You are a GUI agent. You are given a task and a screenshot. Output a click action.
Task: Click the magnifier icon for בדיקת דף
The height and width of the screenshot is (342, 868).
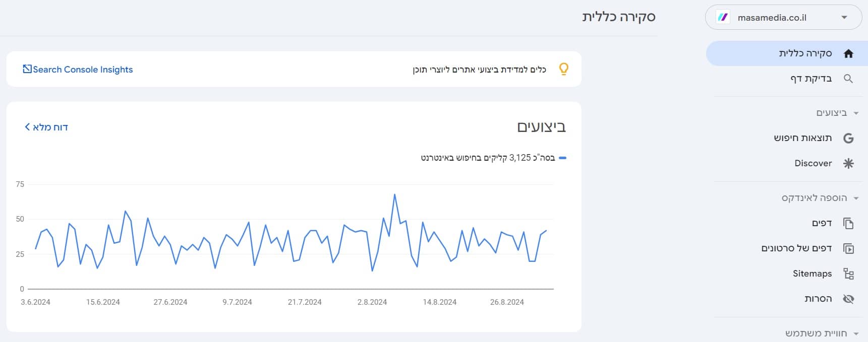pyautogui.click(x=848, y=79)
